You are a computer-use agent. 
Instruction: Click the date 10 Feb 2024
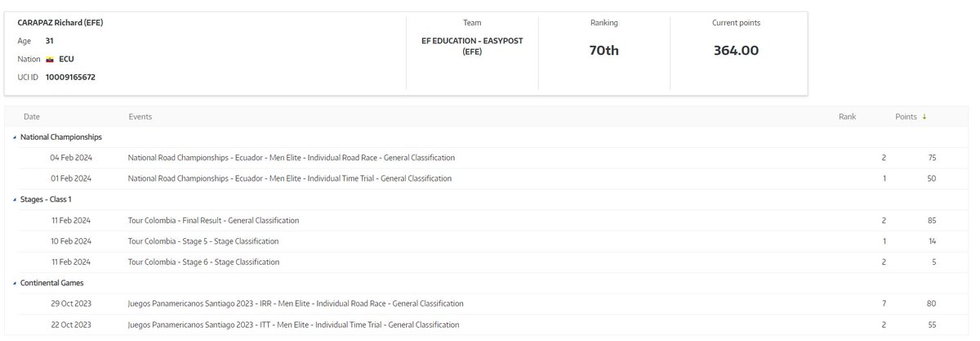coord(70,241)
